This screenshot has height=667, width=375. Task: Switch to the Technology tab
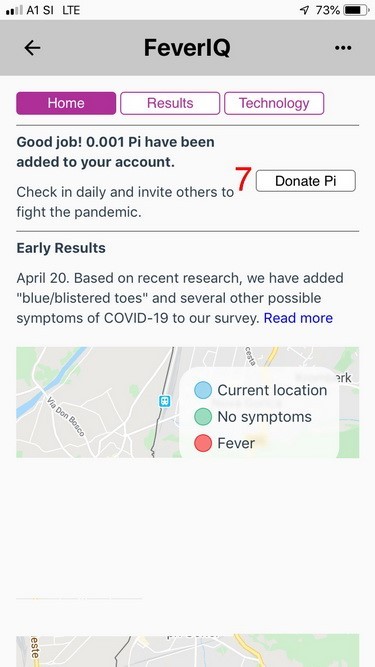click(x=274, y=103)
